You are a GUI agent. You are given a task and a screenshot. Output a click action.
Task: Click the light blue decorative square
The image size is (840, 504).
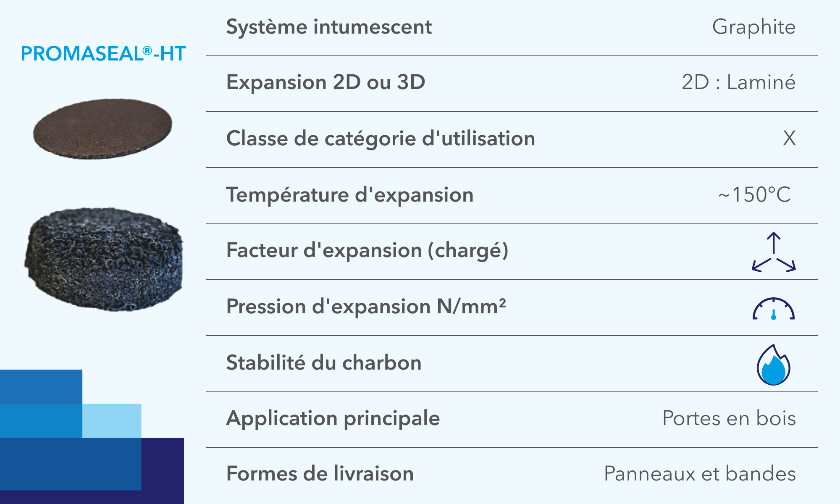point(112,420)
